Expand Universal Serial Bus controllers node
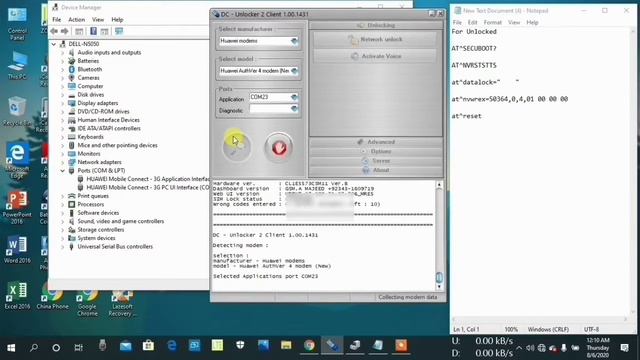 [62, 247]
